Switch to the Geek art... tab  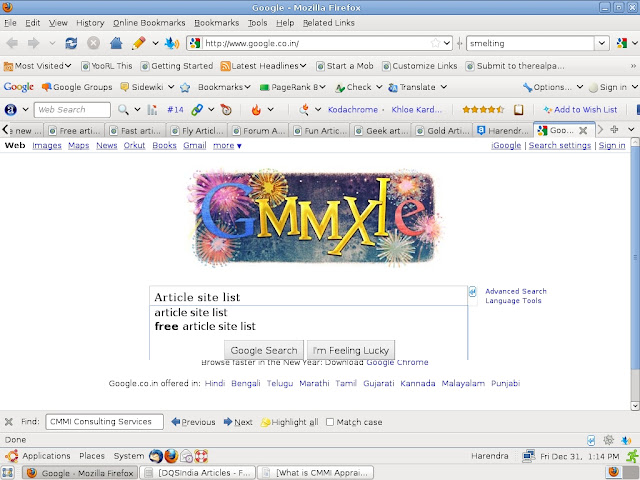[x=381, y=131]
